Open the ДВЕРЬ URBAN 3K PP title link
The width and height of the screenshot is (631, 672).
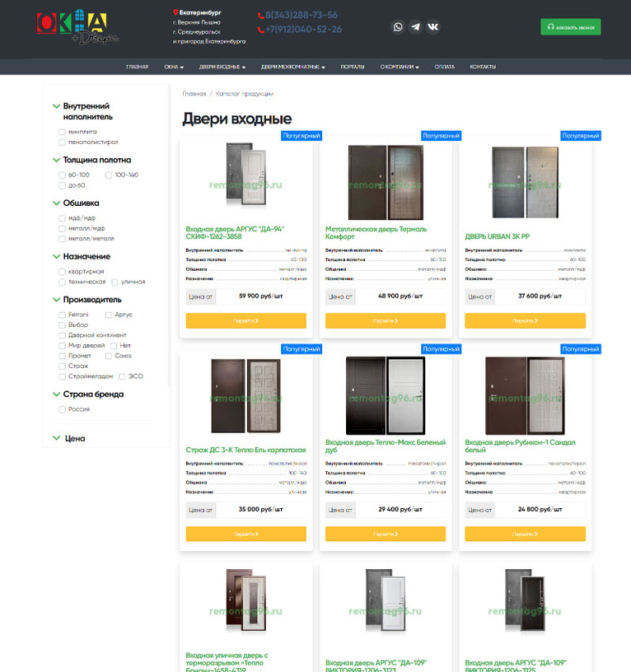[x=498, y=236]
